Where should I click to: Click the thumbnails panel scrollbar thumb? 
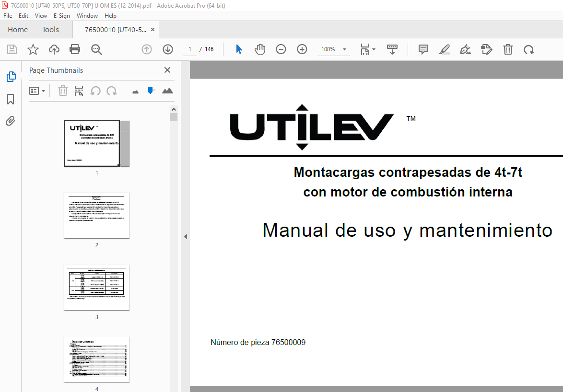(174, 117)
